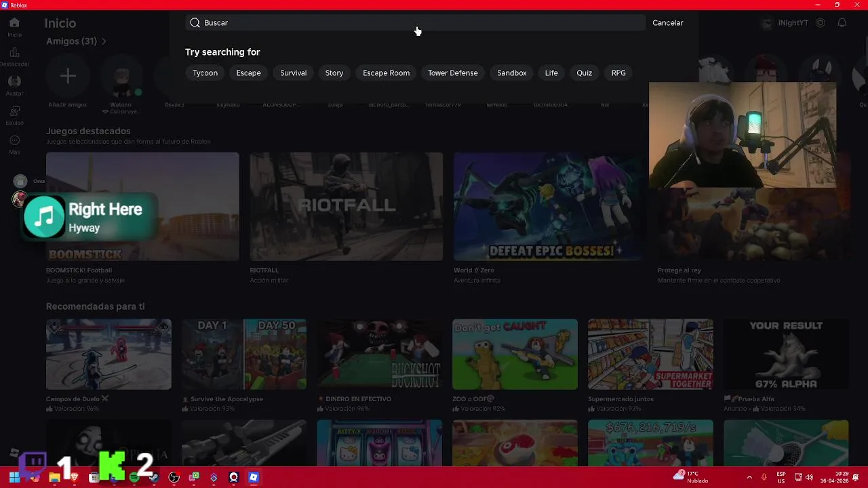Open the Avatar sidebar icon

[x=14, y=81]
